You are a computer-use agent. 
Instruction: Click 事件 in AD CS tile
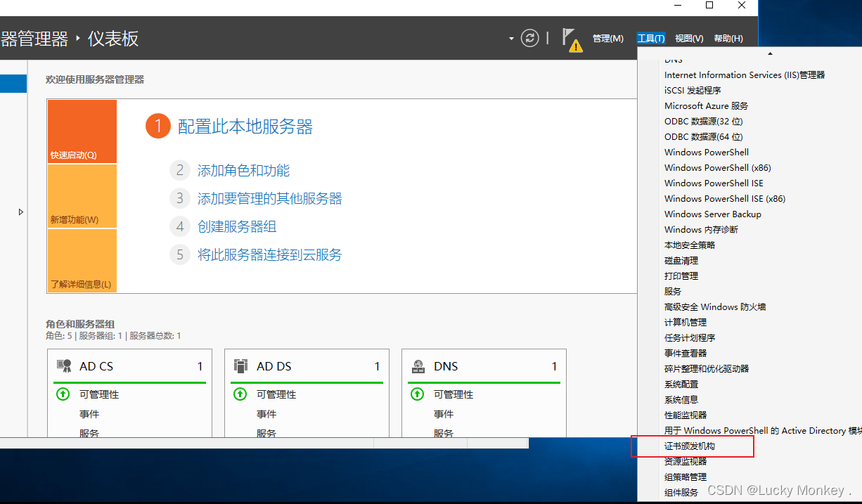(x=89, y=414)
